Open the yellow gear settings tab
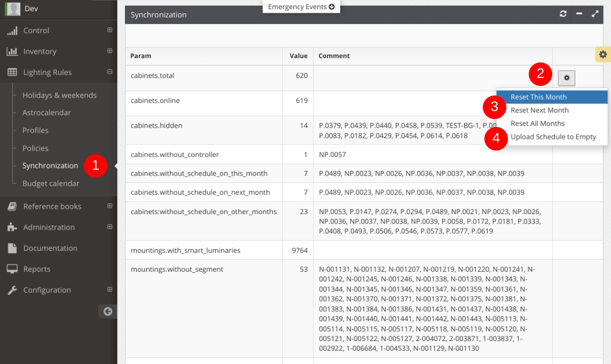 pos(603,54)
